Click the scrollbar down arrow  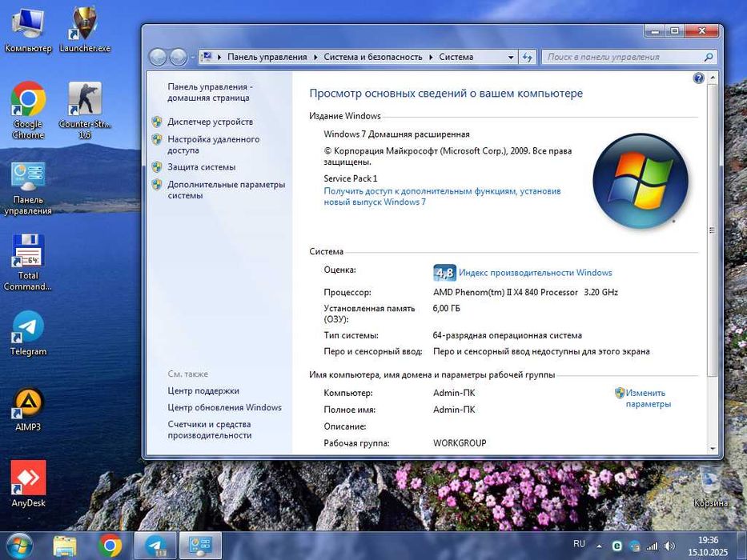coord(713,449)
